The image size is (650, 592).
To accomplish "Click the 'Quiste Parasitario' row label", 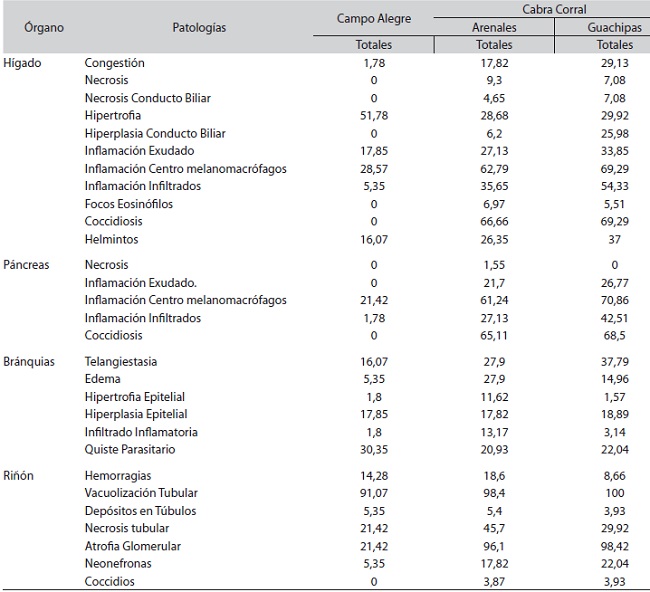I will coord(130,450).
